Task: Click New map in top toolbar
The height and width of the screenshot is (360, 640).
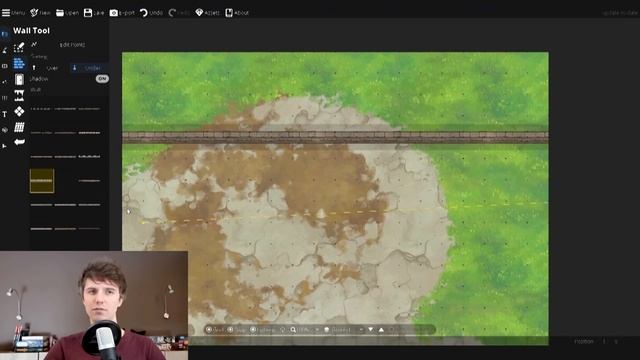Action: (x=40, y=13)
